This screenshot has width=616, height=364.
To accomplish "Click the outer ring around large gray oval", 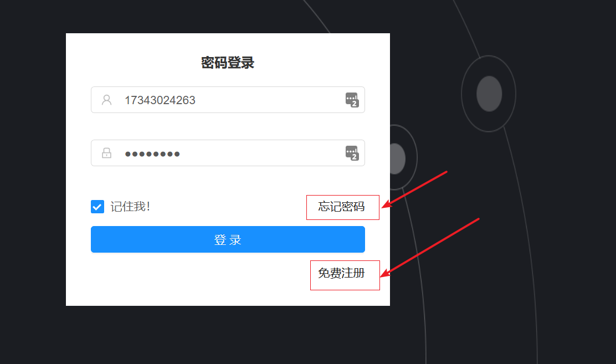I will tap(489, 94).
